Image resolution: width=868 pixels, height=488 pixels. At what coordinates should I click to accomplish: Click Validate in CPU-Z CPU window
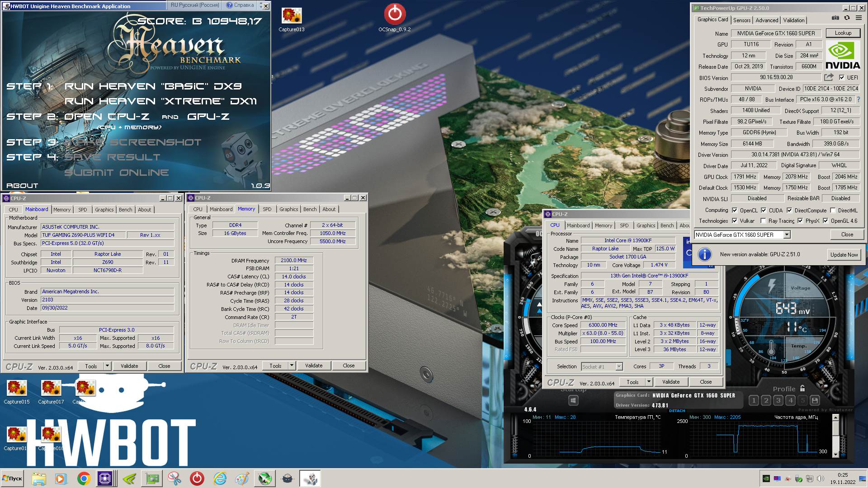[x=671, y=382]
